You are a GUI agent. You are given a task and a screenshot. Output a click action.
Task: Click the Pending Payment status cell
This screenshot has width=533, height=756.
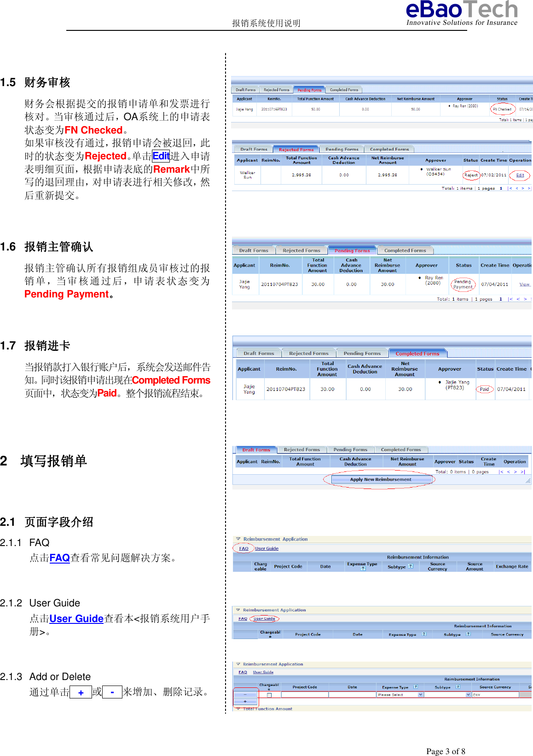pyautogui.click(x=463, y=284)
